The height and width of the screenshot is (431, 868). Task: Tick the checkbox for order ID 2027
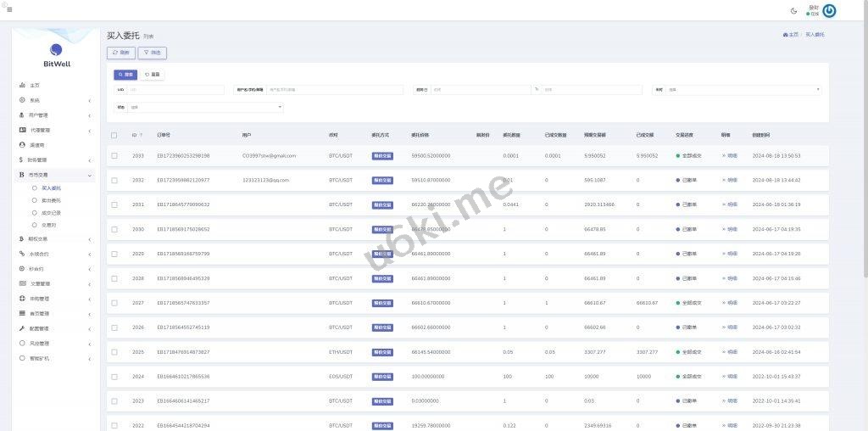click(x=114, y=303)
